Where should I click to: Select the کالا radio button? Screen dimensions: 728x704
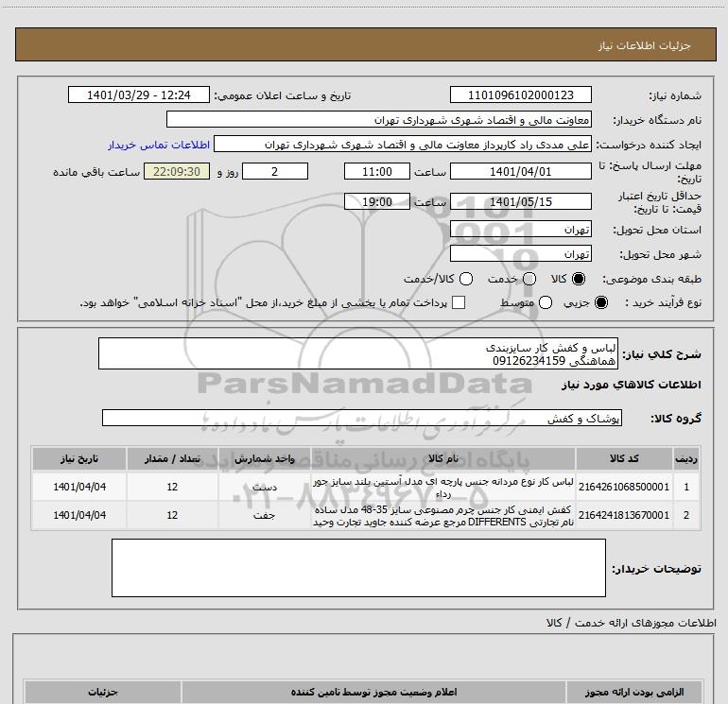[x=579, y=279]
